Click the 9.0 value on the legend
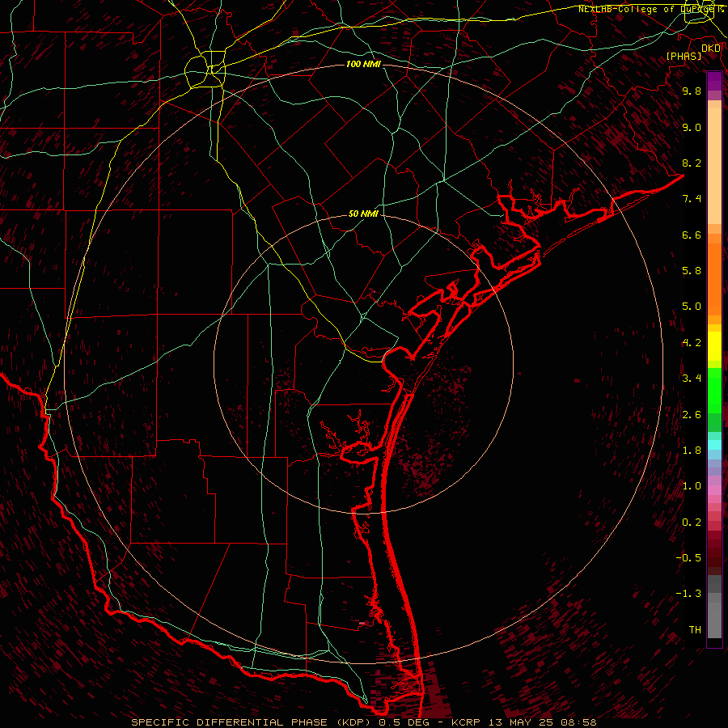728x728 pixels. 692,127
